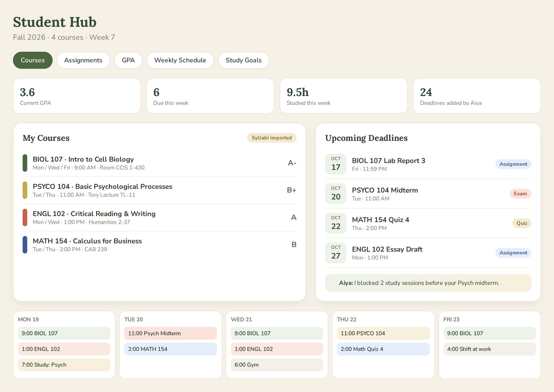This screenshot has width=554, height=392.
Task: Click the Syllabi imported badge
Action: pos(271,138)
